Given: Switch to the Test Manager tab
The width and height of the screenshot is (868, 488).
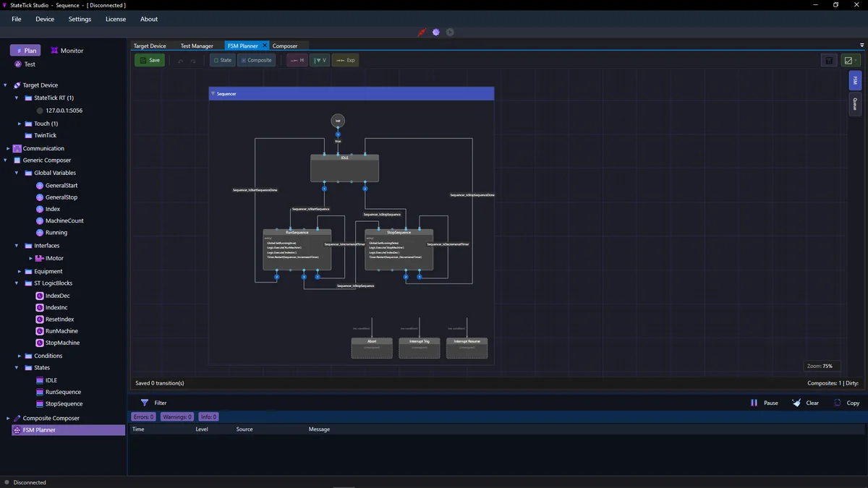Looking at the screenshot, I should [197, 46].
